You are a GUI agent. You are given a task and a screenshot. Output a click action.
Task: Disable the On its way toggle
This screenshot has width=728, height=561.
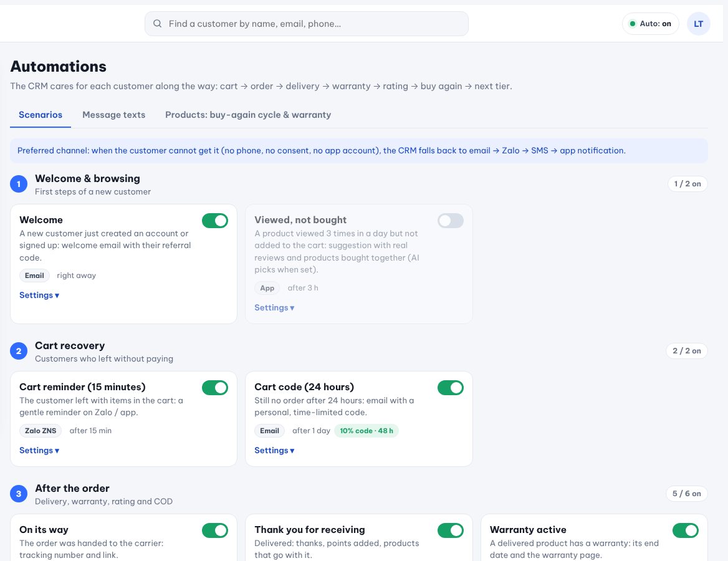pos(215,530)
